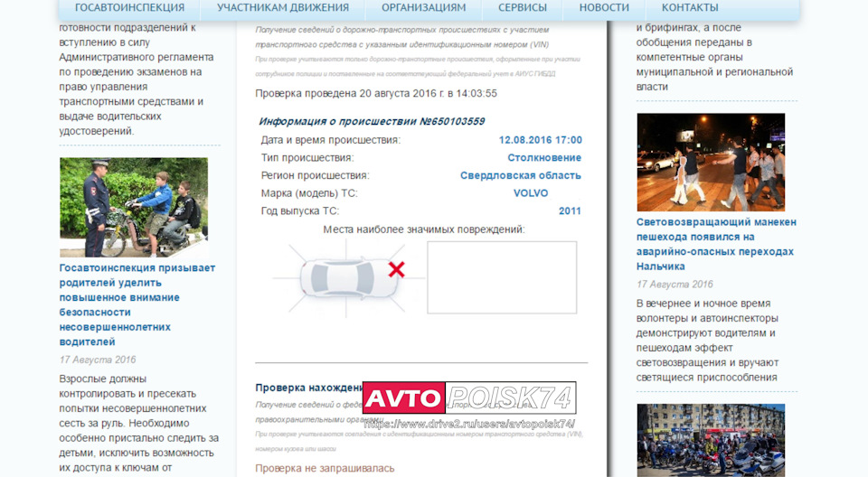Viewport: 868px width, 477px height.
Task: Open the УЧАСТНИКАМ ДВИЖЕНИЯ menu
Action: 283,8
